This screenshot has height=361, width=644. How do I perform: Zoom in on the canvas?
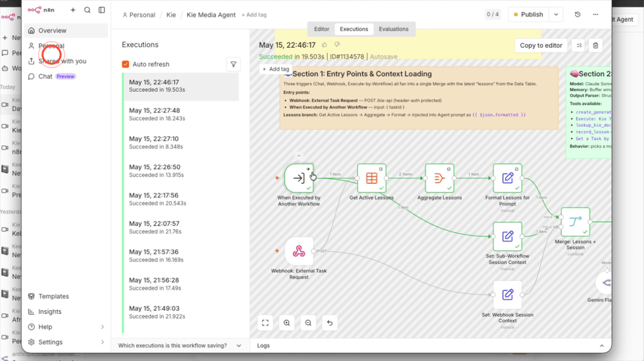(287, 323)
